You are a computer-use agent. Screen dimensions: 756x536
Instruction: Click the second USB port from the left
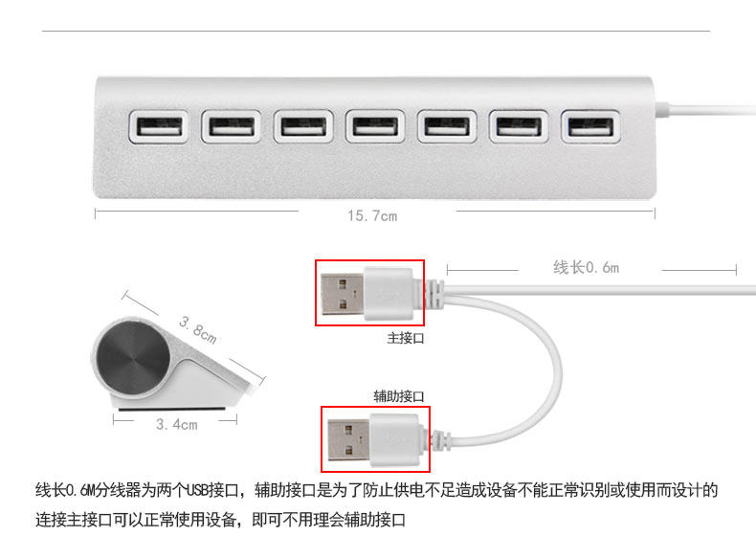click(231, 127)
